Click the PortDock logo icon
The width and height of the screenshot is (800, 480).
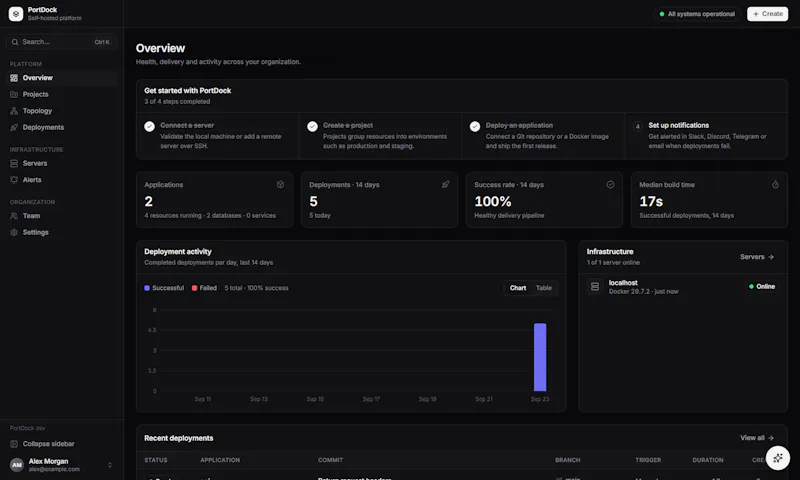click(x=16, y=14)
